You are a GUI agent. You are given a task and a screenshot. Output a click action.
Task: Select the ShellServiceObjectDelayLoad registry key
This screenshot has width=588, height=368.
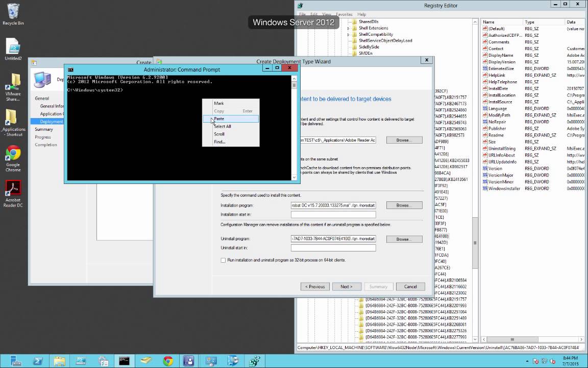(x=385, y=40)
